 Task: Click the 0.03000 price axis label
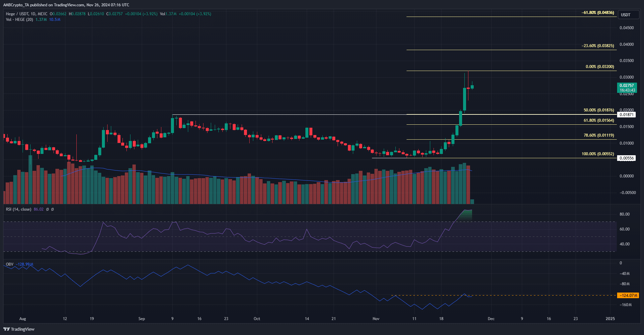(x=627, y=77)
